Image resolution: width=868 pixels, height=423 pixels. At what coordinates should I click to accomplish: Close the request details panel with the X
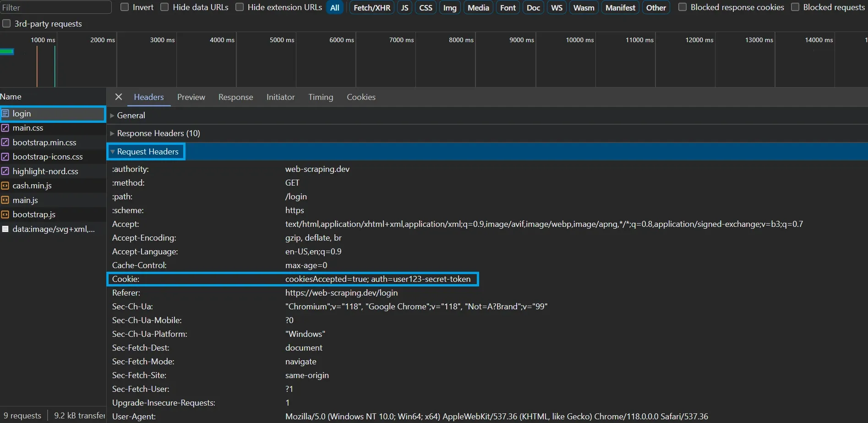coord(119,97)
